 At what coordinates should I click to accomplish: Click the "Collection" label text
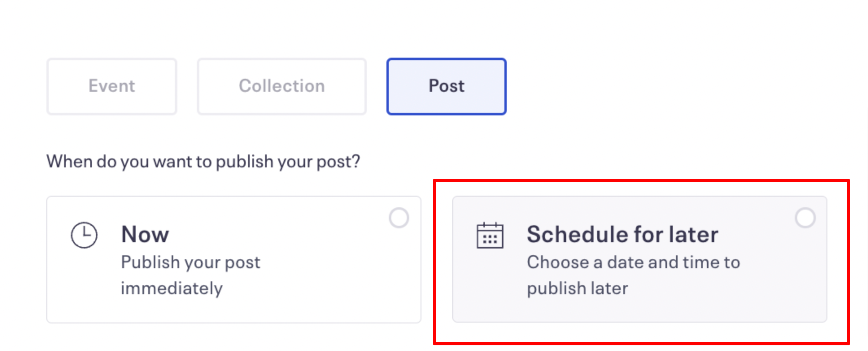(281, 86)
